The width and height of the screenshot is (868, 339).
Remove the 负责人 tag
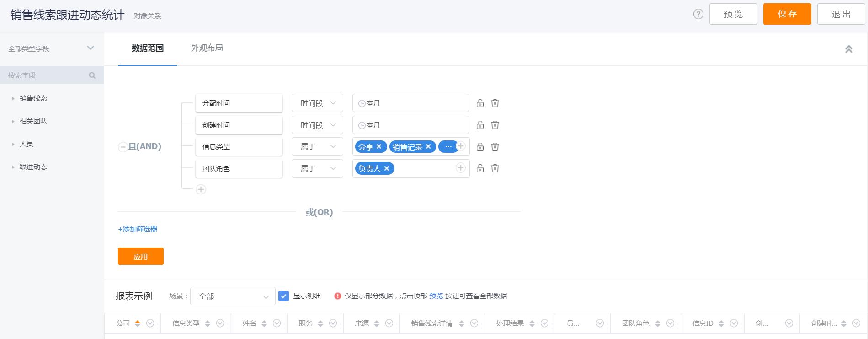click(387, 168)
